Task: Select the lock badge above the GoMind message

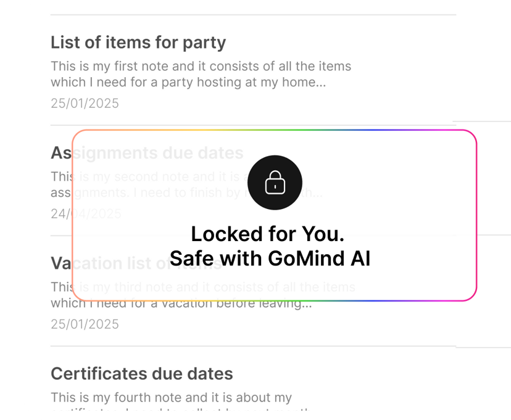Action: pos(275,183)
